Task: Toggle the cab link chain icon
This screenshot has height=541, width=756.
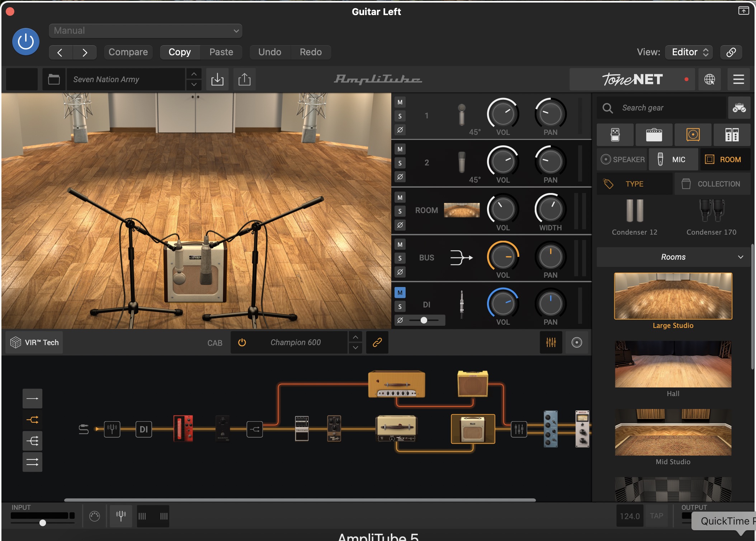Action: coord(377,343)
